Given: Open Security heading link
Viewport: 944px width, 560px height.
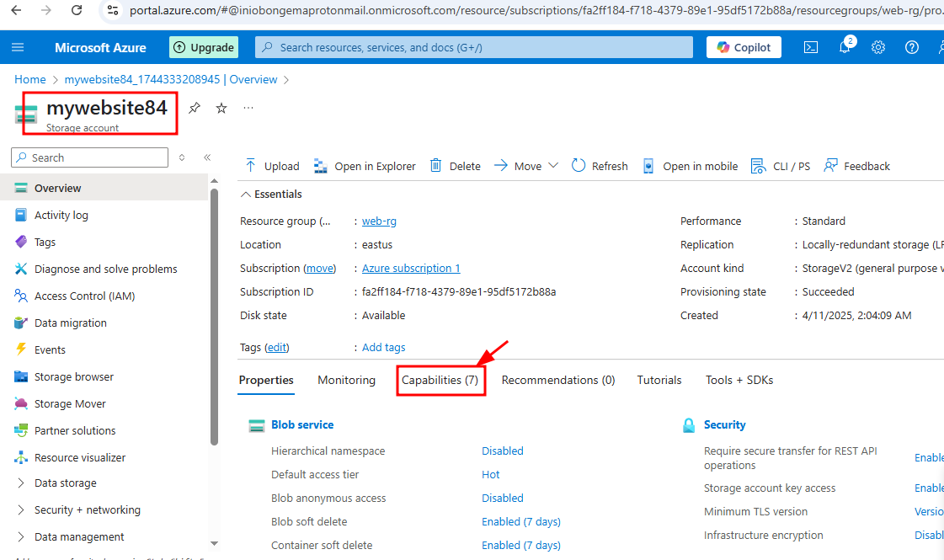Looking at the screenshot, I should coord(725,424).
